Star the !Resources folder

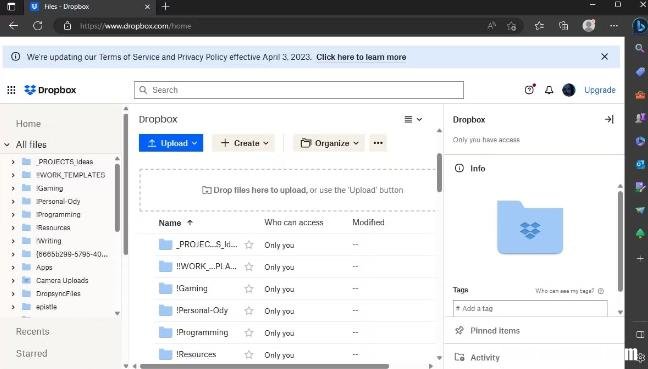249,355
